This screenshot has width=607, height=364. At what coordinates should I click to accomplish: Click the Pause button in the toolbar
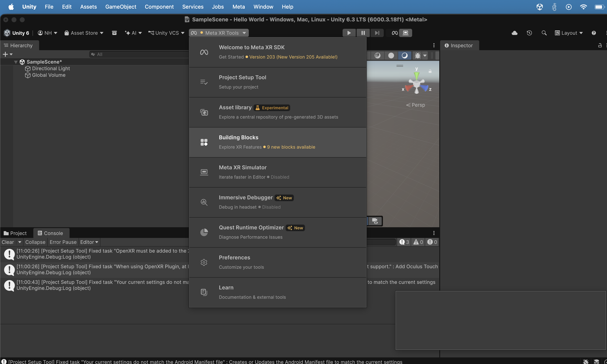[363, 33]
